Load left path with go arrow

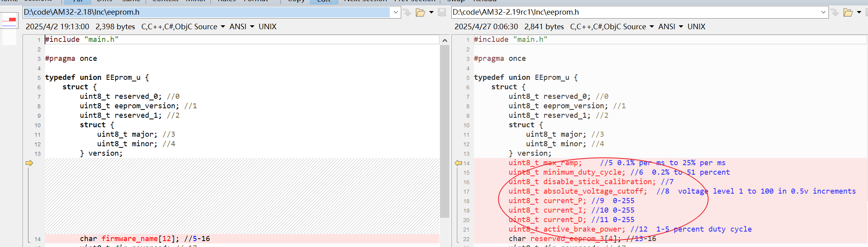407,13
